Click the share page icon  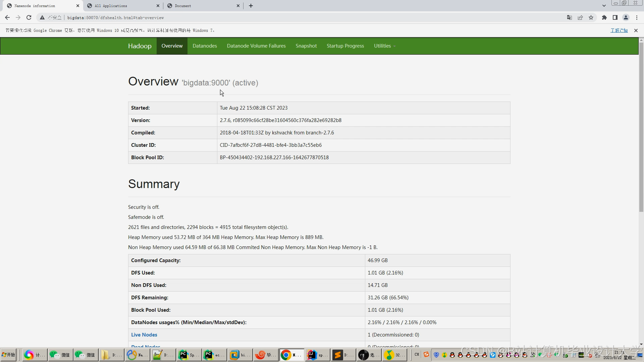click(580, 17)
